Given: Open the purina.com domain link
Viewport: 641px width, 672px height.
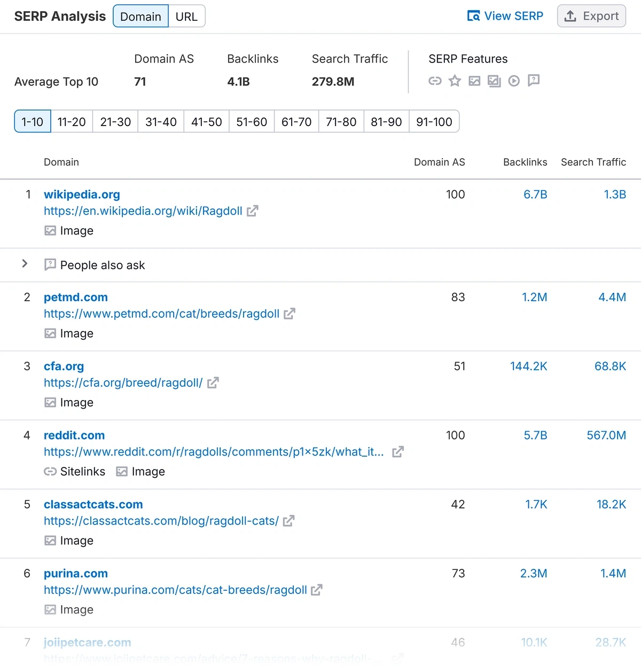Looking at the screenshot, I should coord(76,573).
